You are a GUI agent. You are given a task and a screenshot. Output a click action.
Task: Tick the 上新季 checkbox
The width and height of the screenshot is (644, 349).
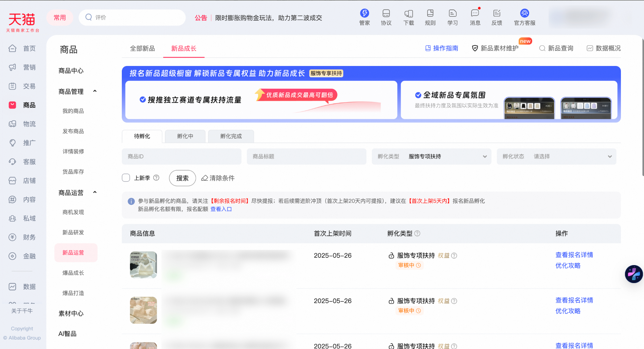[126, 178]
